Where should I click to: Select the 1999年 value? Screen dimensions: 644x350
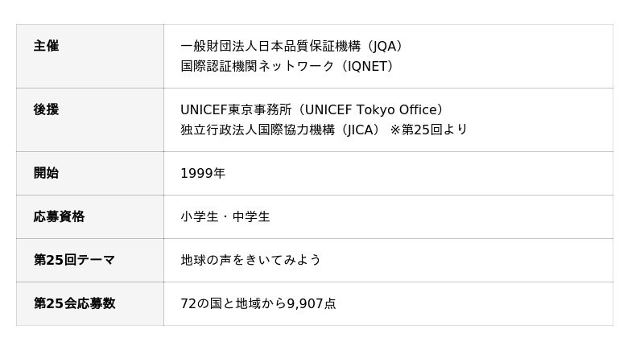point(203,174)
